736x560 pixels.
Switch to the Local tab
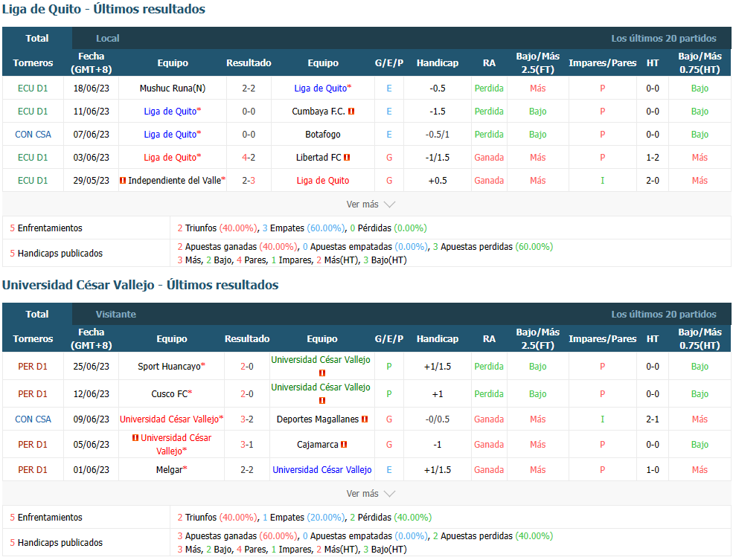pyautogui.click(x=107, y=39)
